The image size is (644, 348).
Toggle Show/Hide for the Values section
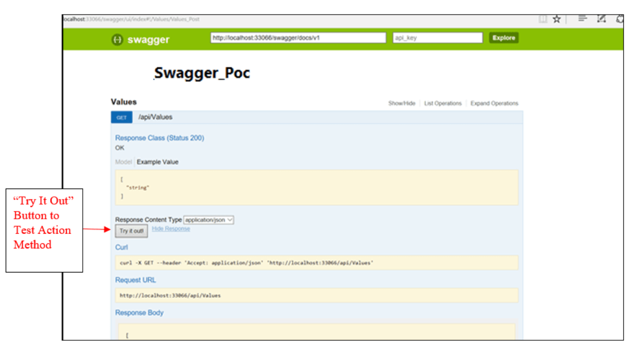[x=402, y=103]
